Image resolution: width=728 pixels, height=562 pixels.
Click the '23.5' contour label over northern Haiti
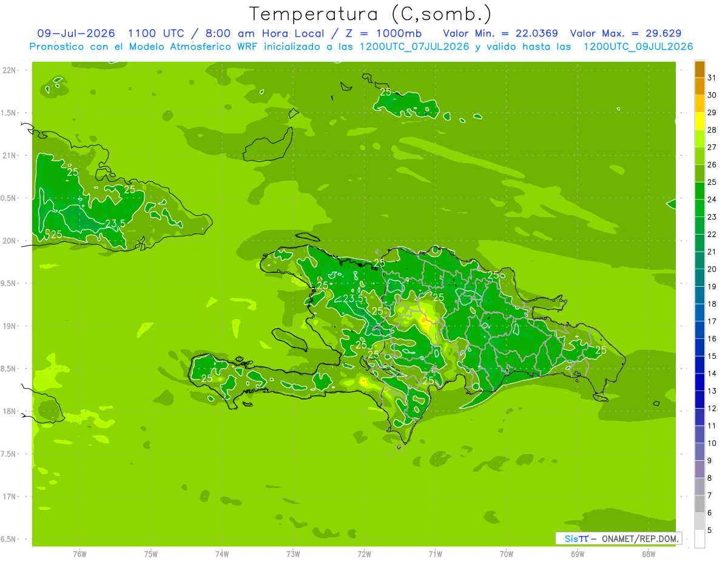pos(353,298)
